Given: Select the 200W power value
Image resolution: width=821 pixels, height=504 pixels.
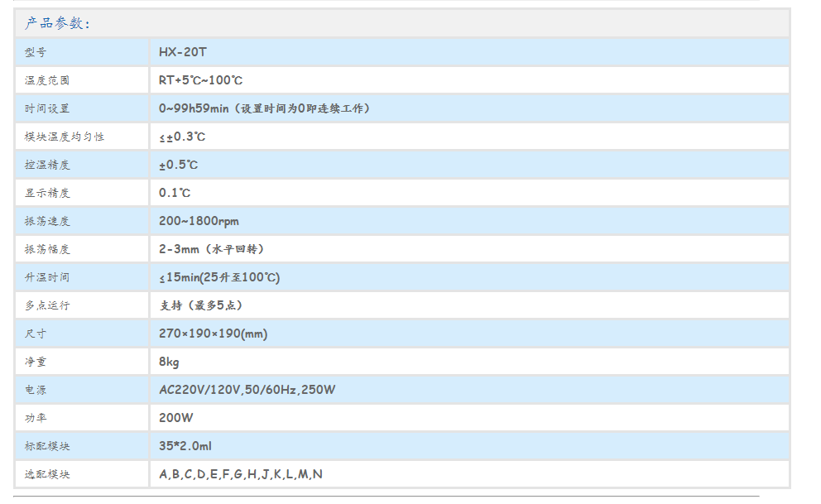Looking at the screenshot, I should (x=176, y=418).
